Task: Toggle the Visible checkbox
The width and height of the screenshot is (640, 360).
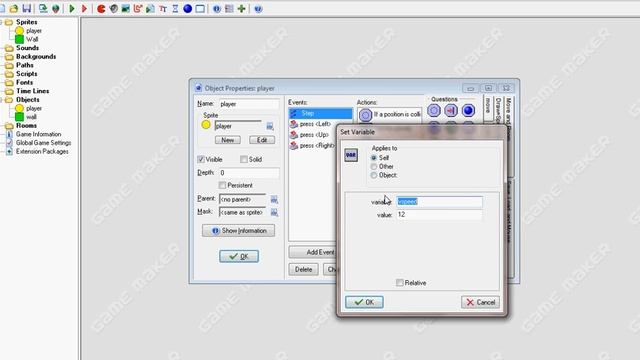Action: coord(201,159)
